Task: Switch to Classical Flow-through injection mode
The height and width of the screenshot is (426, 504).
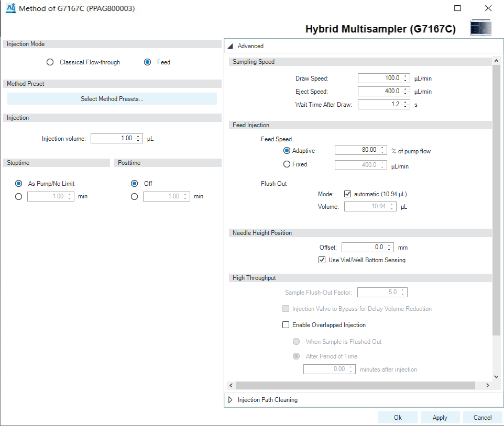Action: (x=50, y=62)
